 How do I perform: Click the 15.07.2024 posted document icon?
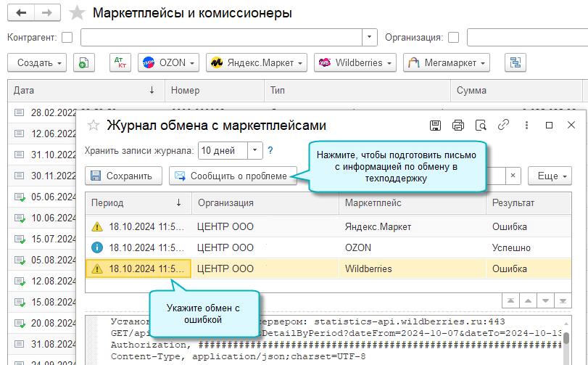[20, 239]
